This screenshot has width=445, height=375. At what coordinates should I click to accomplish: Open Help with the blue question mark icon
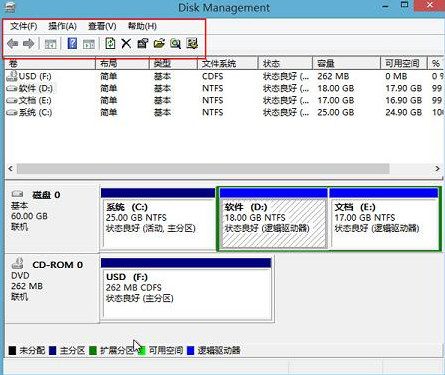click(x=72, y=43)
